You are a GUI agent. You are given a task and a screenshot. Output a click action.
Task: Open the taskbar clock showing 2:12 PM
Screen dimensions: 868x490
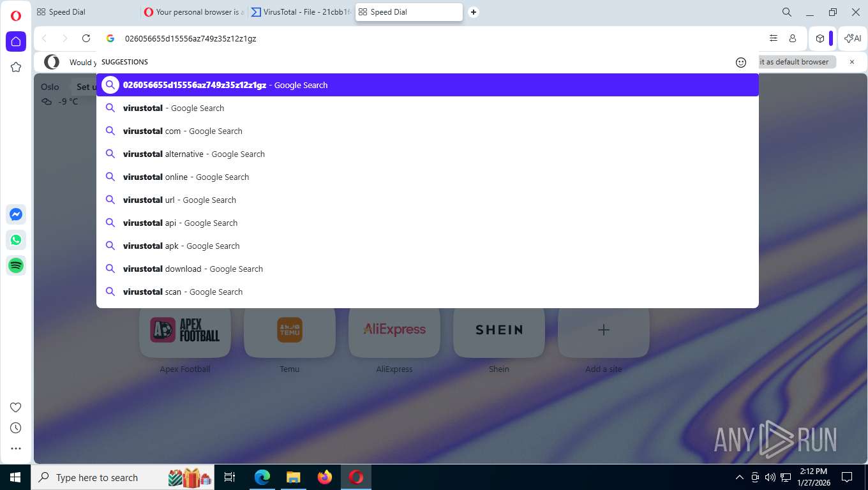813,477
